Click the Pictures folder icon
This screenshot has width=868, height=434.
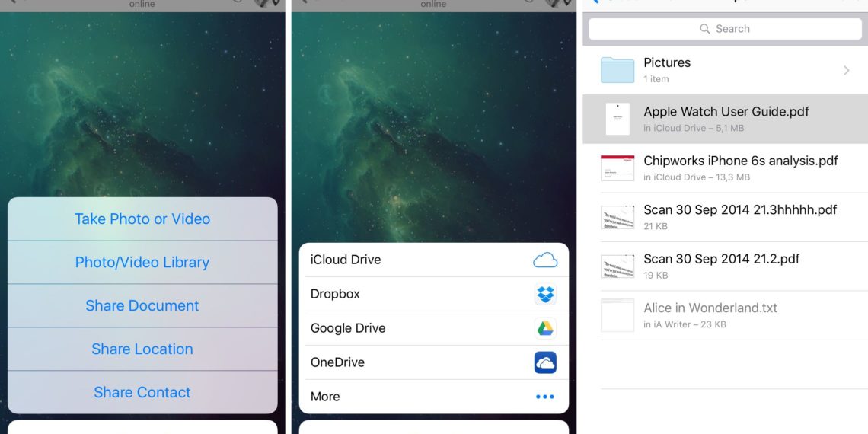point(617,70)
